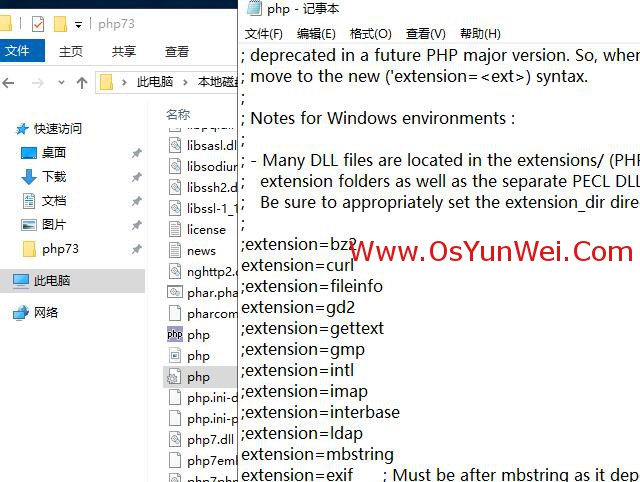Select the php file with purple PHP icon
This screenshot has width=640, height=482.
[x=175, y=334]
